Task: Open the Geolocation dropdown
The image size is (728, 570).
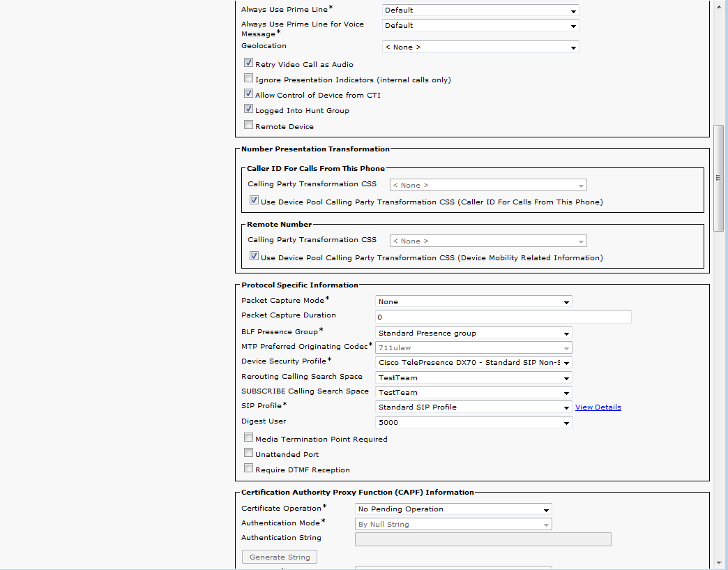Action: point(480,47)
